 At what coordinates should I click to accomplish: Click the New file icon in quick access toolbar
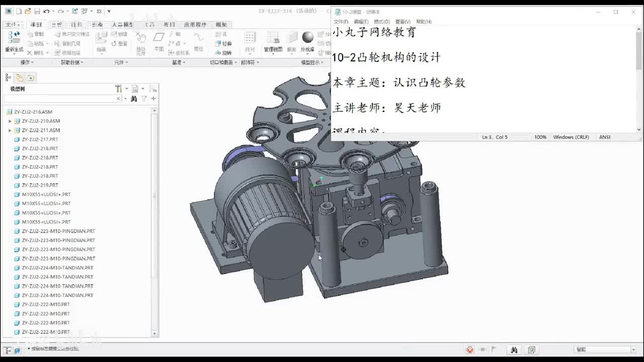(x=19, y=11)
